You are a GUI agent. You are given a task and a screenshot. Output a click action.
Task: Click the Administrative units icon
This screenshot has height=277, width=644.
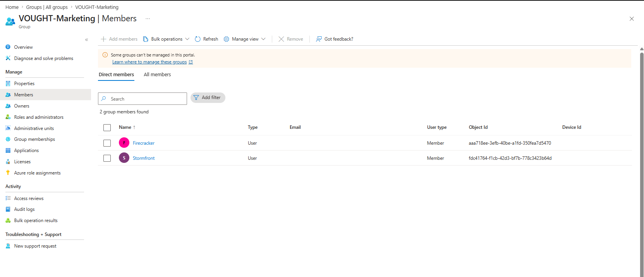click(8, 128)
